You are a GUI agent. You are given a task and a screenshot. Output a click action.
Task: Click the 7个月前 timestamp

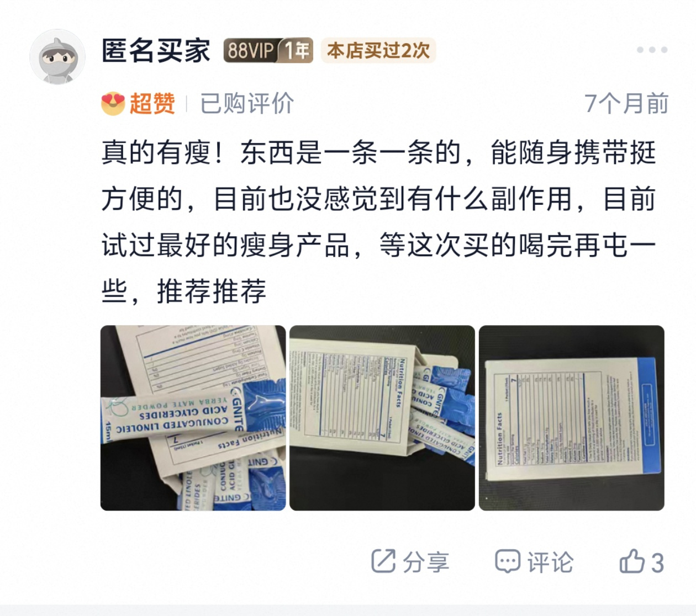tap(626, 103)
